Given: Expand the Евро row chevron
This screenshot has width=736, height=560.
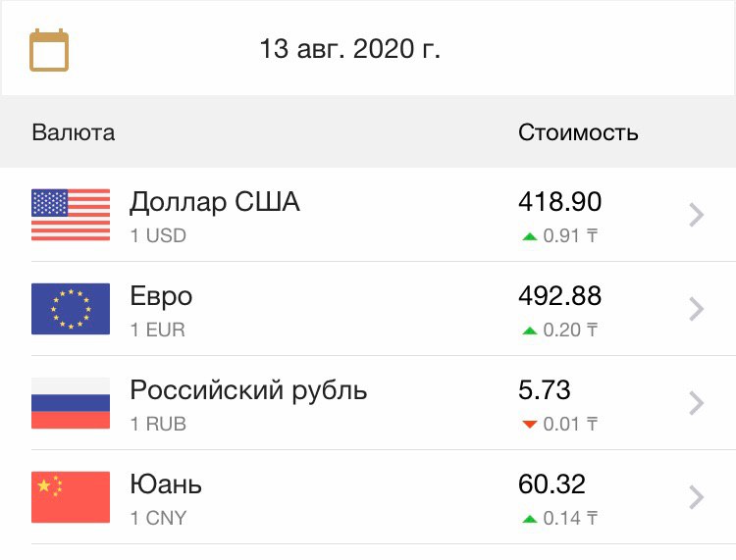Looking at the screenshot, I should pos(697,309).
